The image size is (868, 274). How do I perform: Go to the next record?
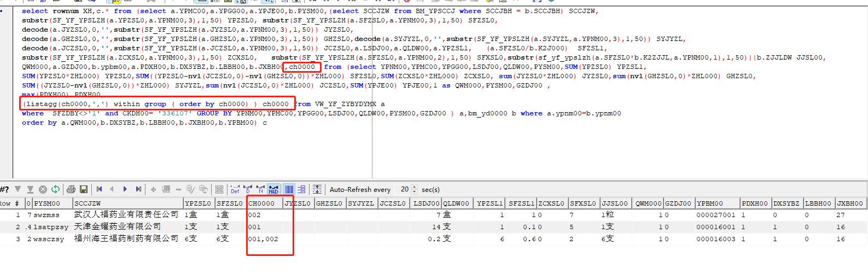pyautogui.click(x=125, y=189)
